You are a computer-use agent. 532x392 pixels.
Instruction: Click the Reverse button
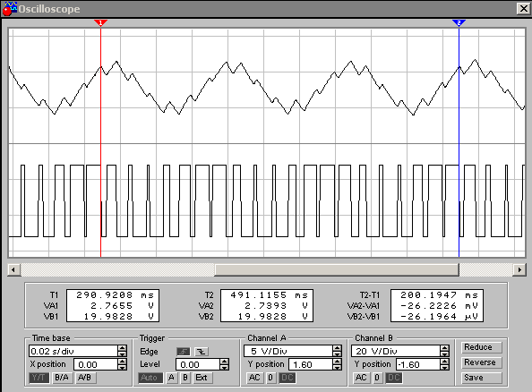[x=481, y=362]
